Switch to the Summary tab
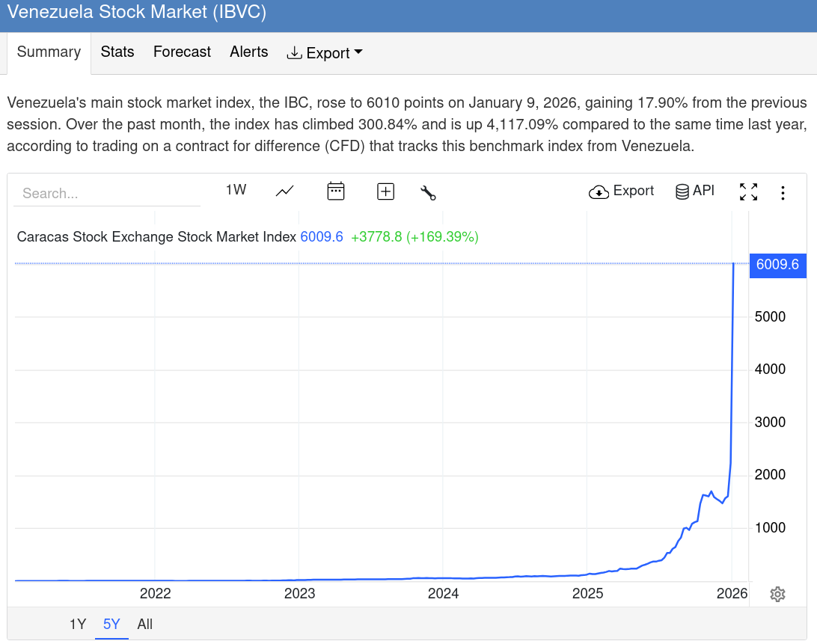This screenshot has width=817, height=644. [x=49, y=52]
